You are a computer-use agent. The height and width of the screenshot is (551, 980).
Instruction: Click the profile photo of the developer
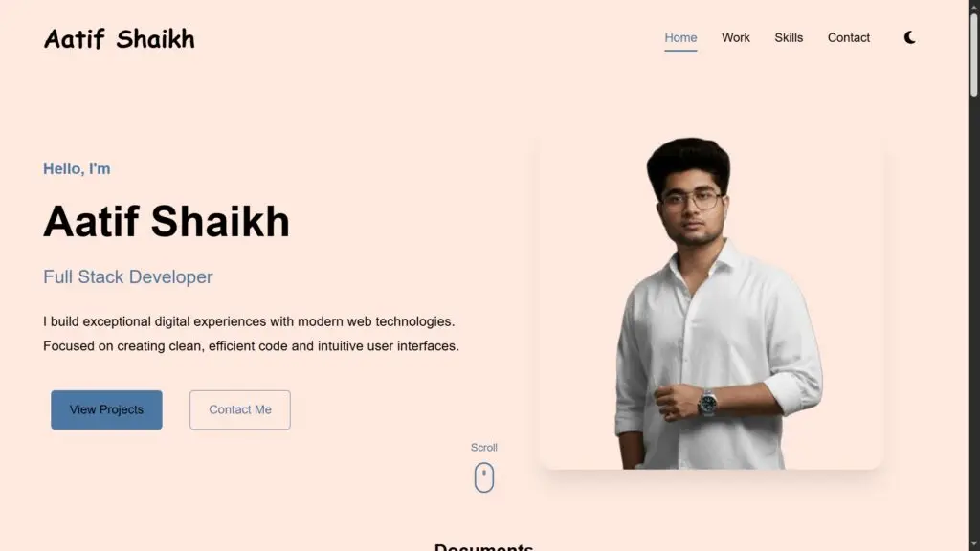(710, 303)
